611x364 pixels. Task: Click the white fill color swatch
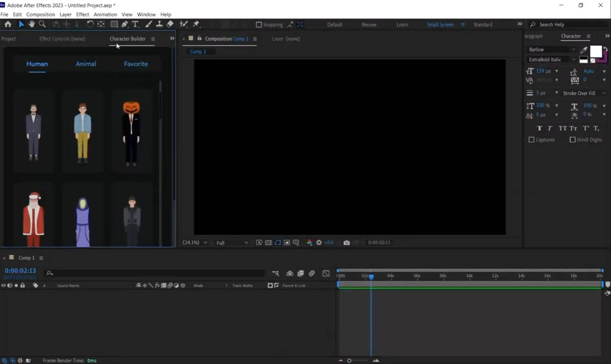(x=595, y=51)
